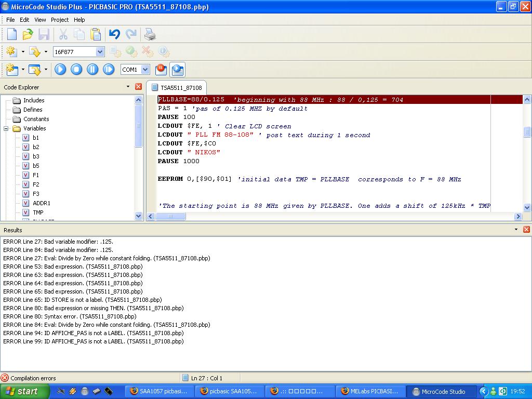
Task: Click the Copy toolbar icon
Action: 79,34
